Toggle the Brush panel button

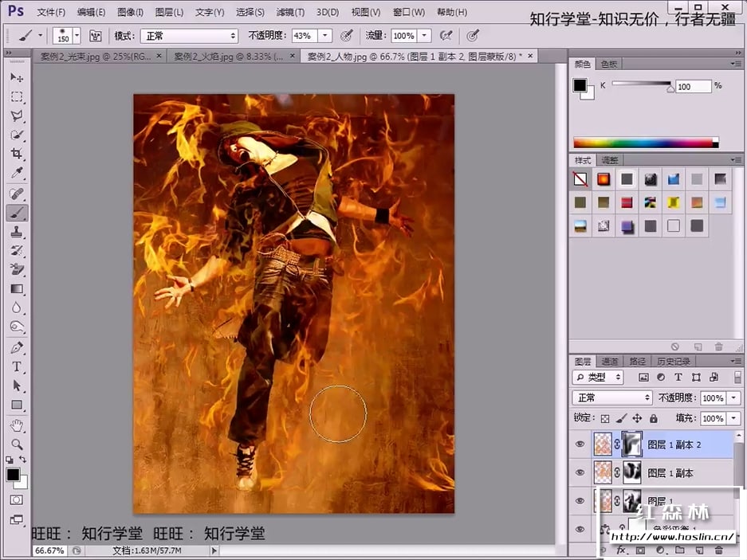click(96, 36)
